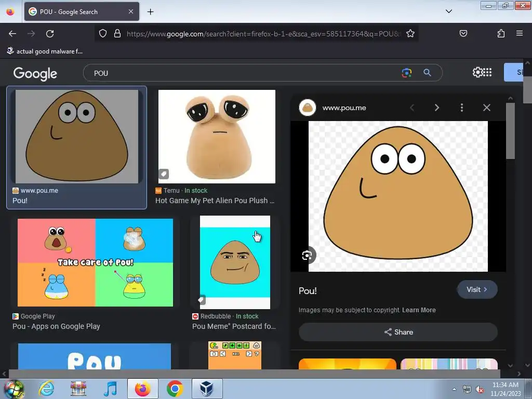Reload the page with the refresh icon

pos(50,34)
